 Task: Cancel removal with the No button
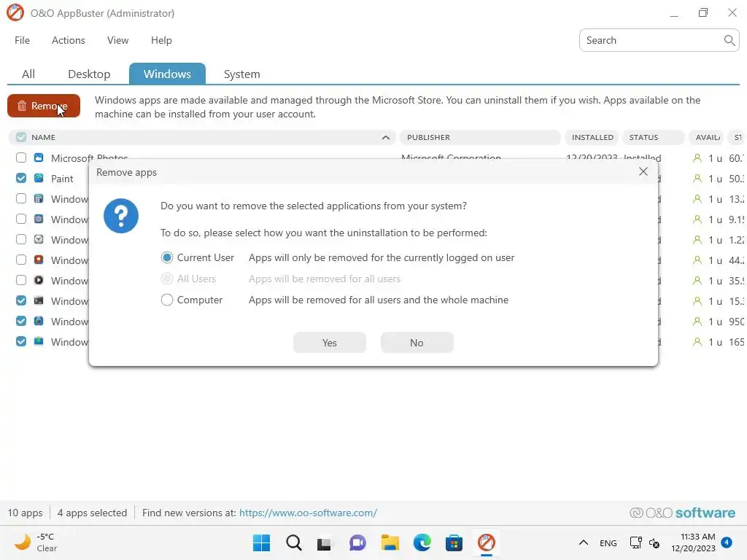click(x=417, y=343)
